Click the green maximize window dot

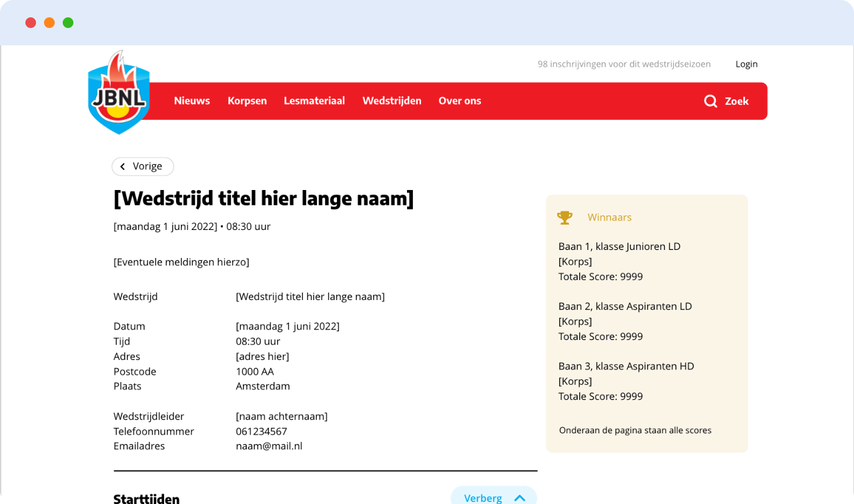68,23
